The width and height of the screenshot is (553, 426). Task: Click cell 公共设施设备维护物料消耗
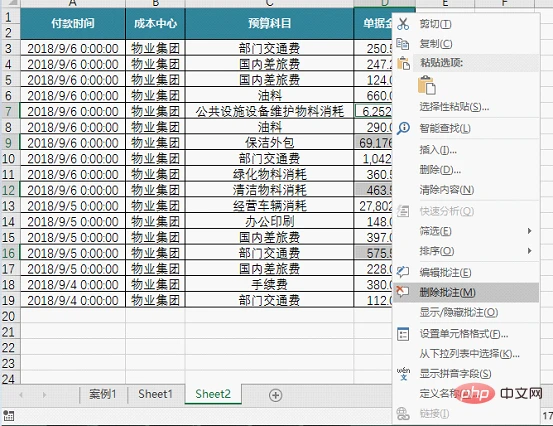click(x=269, y=111)
